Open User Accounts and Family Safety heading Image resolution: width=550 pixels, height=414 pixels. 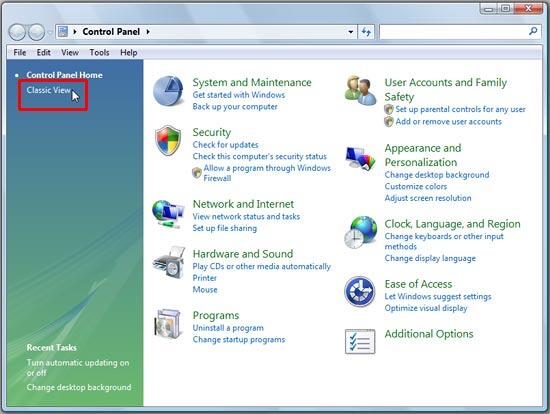(445, 89)
